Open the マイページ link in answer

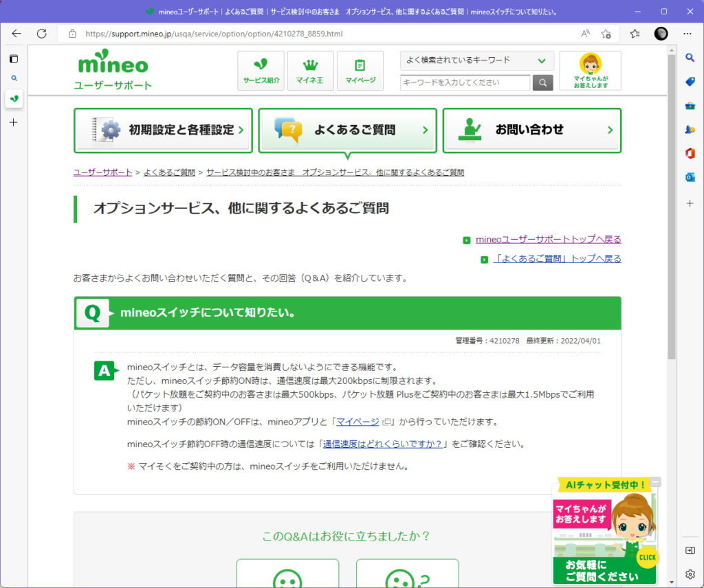tap(357, 422)
